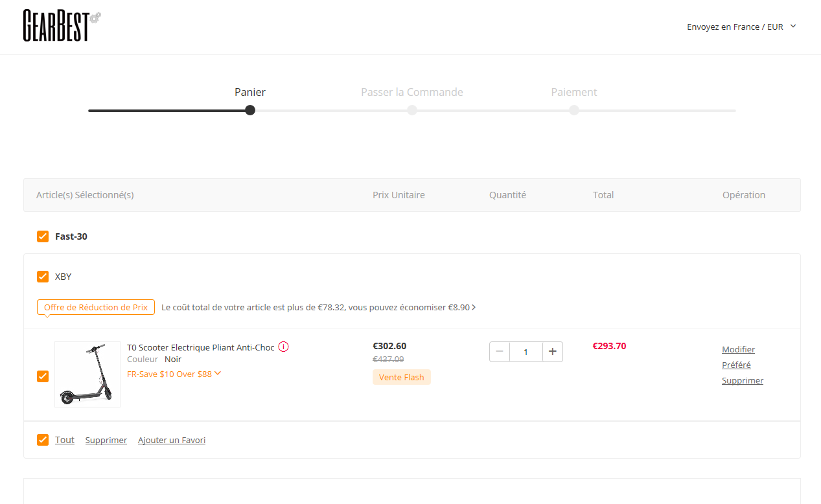Click the Prix Unitaire column header

(399, 195)
